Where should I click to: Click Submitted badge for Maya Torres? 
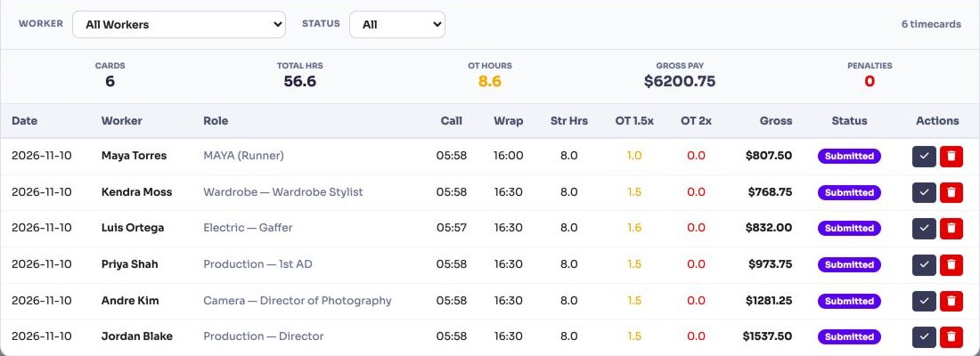pyautogui.click(x=849, y=156)
